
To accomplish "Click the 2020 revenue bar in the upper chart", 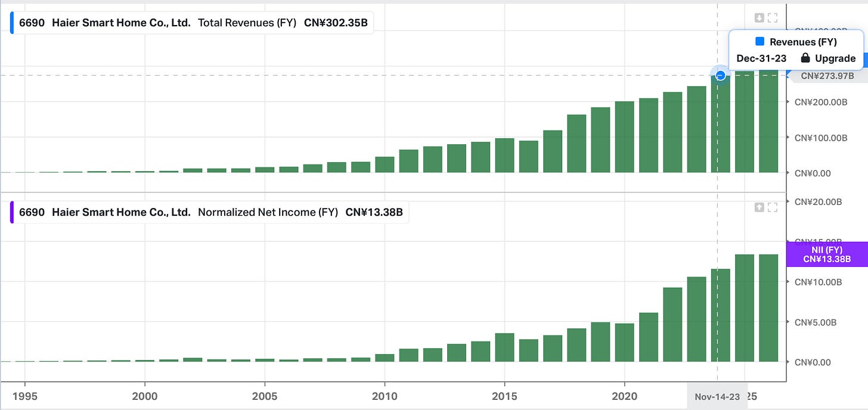I will (x=624, y=137).
